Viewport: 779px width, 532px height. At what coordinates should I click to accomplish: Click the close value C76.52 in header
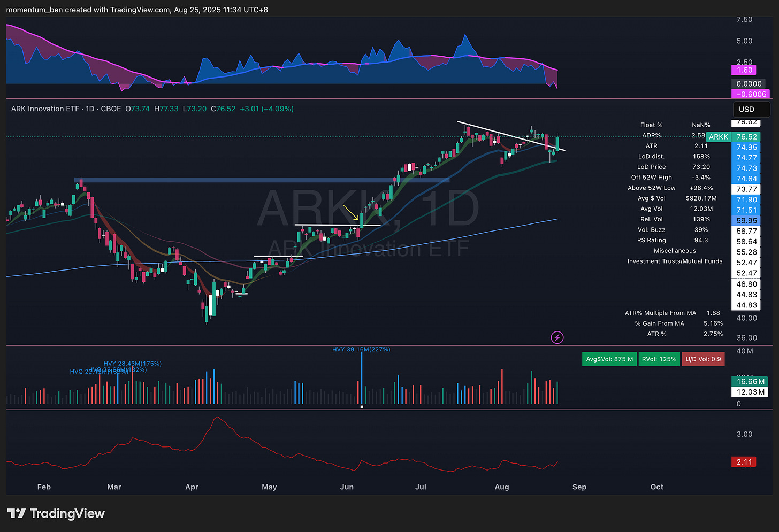(x=223, y=109)
